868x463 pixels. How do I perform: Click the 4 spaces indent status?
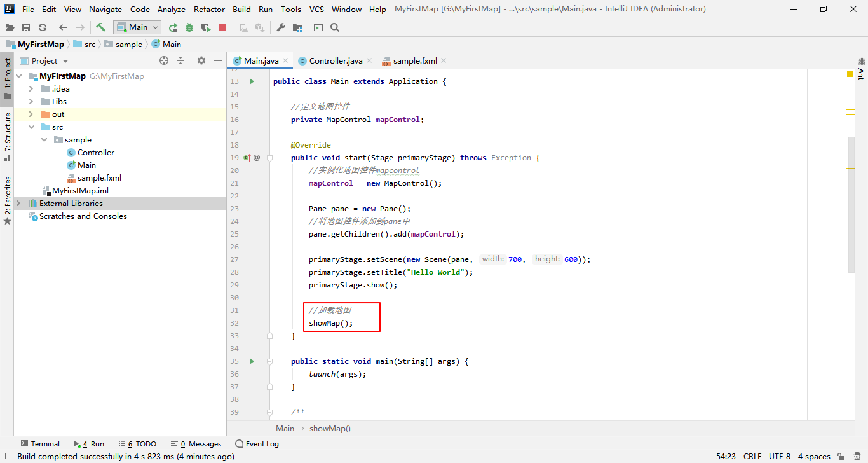(x=814, y=456)
